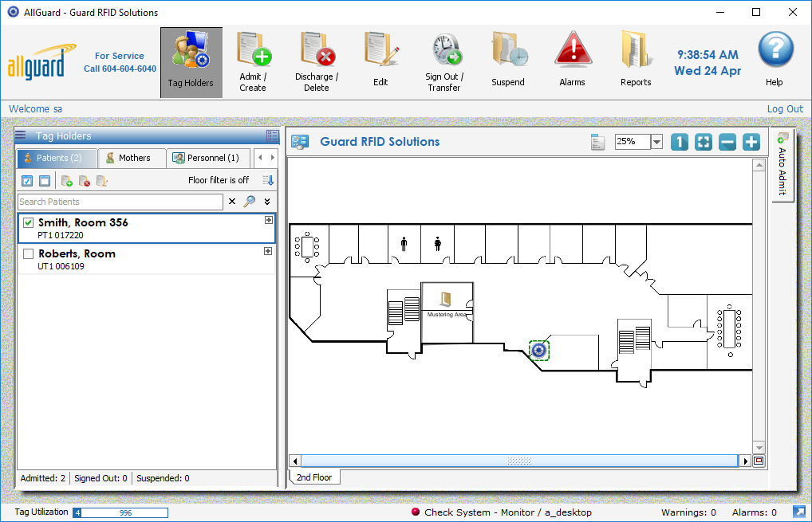This screenshot has height=522, width=812.
Task: Click the map vertical scrollbar up arrow
Action: pyautogui.click(x=759, y=166)
